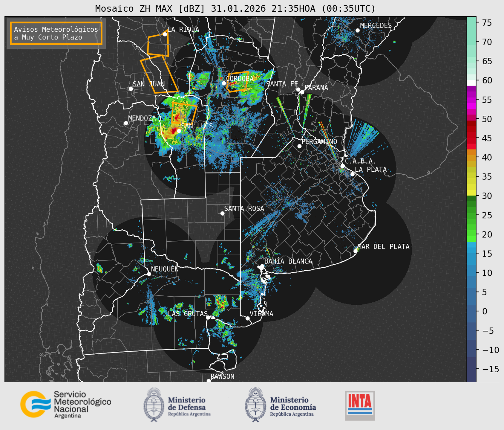Image resolution: width=504 pixels, height=430 pixels.
Task: Click the orange warning polygon over Córdoba
Action: click(x=238, y=82)
